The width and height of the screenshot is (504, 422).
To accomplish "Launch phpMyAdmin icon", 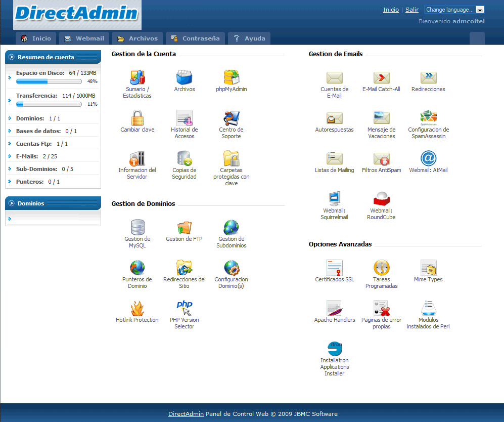I will coord(232,77).
